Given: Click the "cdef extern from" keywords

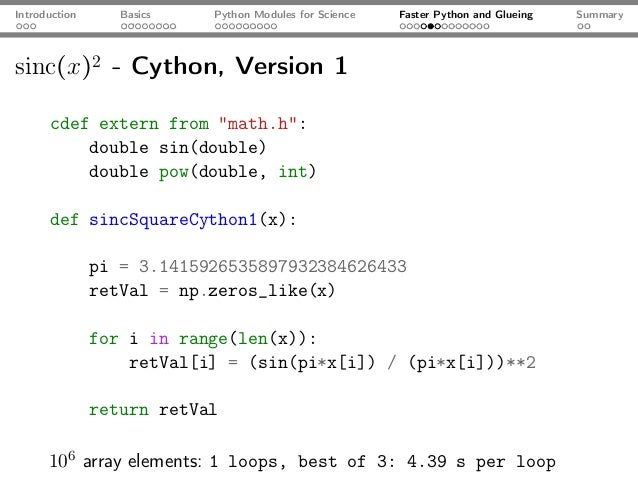Looking at the screenshot, I should tap(129, 123).
